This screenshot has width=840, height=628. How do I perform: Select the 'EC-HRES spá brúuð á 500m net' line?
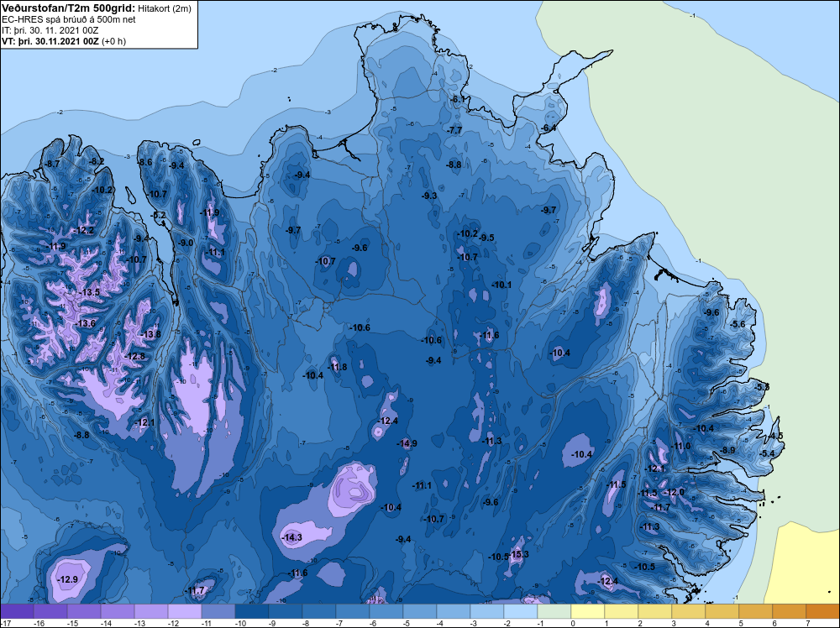coord(69,19)
